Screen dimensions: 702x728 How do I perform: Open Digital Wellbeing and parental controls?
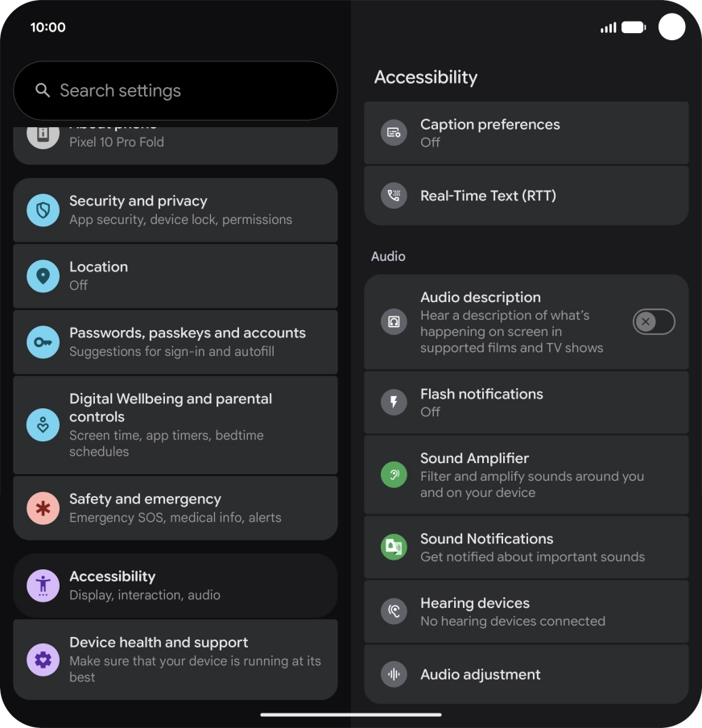click(x=175, y=425)
